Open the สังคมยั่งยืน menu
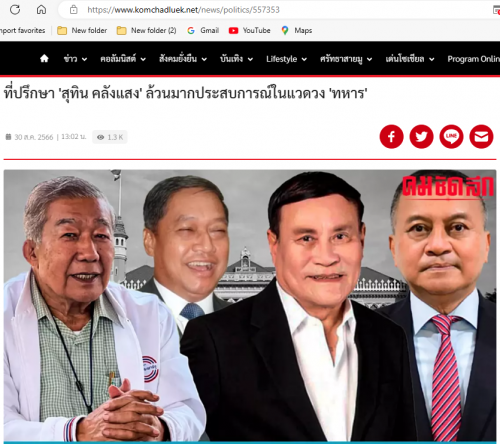The image size is (500, 444). (183, 59)
